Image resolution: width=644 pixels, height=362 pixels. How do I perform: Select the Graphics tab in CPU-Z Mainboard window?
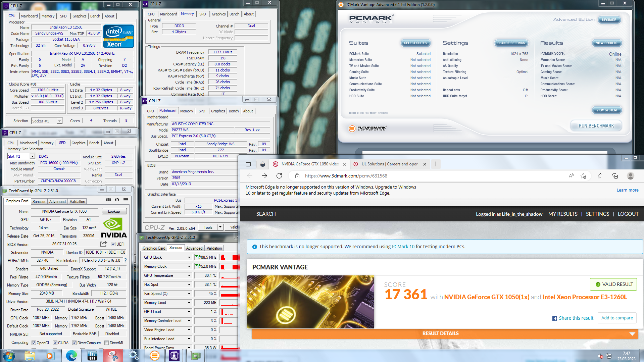click(x=218, y=111)
